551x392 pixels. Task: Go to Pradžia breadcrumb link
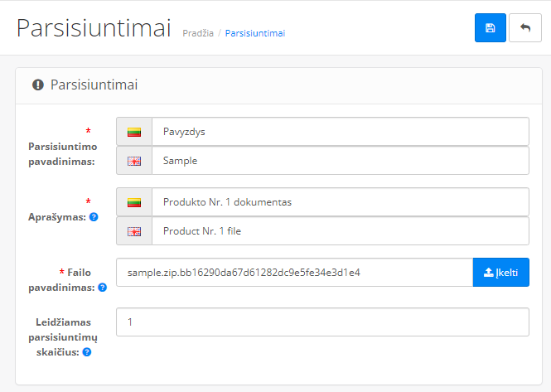point(198,33)
